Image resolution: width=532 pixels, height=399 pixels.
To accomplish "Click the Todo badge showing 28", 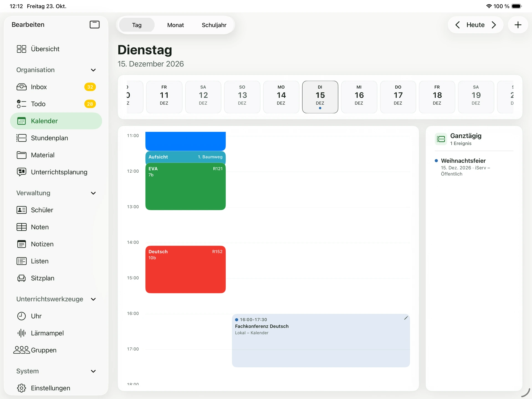I will [90, 104].
